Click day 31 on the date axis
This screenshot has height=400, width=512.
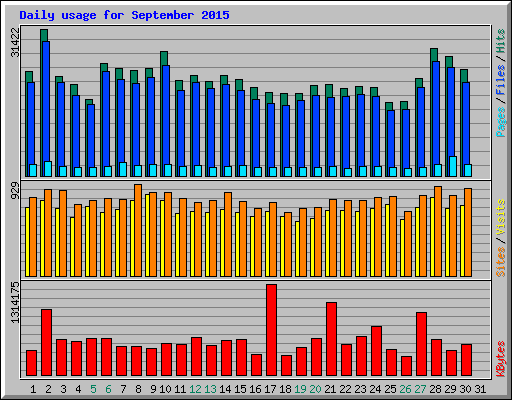[480, 389]
